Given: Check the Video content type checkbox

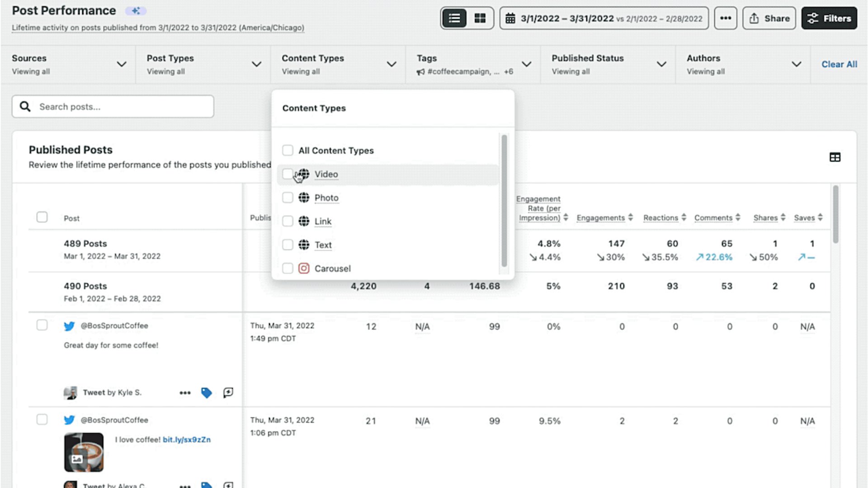Looking at the screenshot, I should (288, 174).
